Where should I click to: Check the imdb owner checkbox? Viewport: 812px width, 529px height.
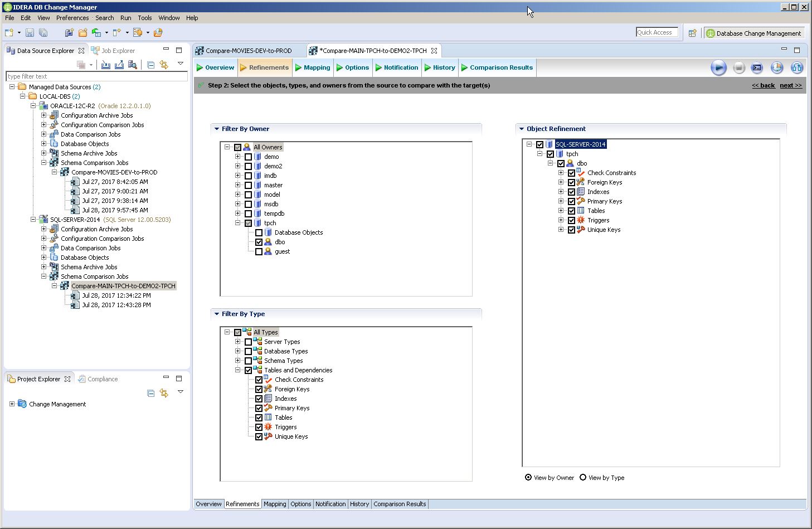pyautogui.click(x=249, y=176)
